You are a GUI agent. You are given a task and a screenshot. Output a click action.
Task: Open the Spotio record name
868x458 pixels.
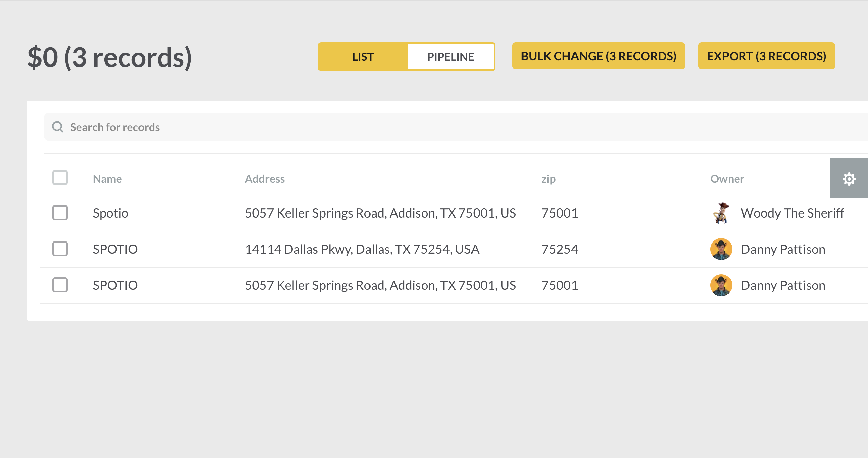(110, 213)
